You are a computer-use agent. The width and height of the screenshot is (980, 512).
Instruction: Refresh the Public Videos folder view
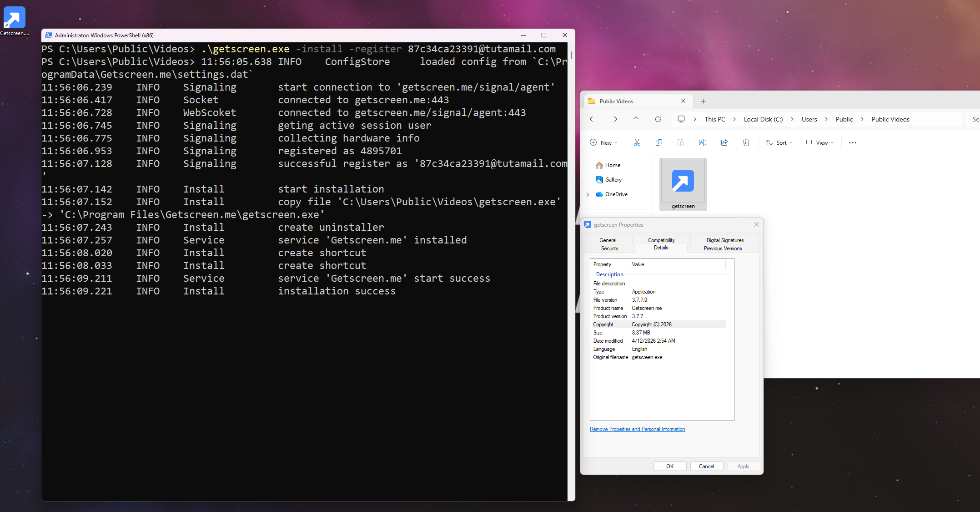pos(658,119)
